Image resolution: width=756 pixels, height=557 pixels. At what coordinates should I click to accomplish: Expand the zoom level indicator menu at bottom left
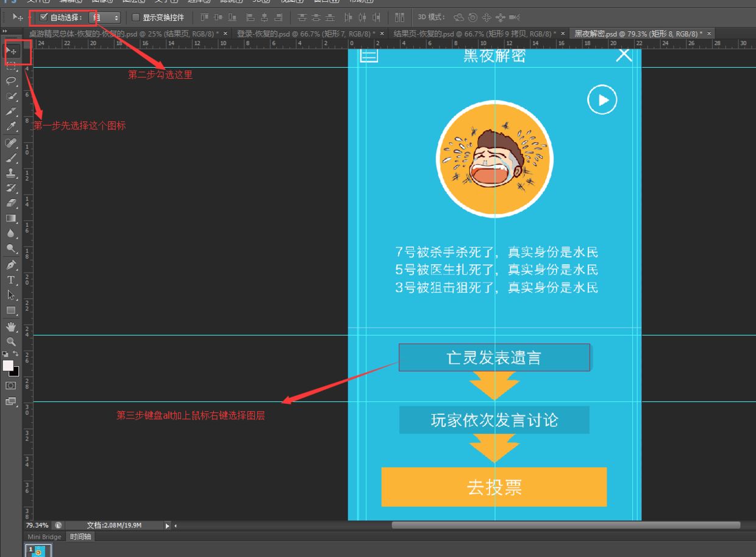(x=38, y=525)
